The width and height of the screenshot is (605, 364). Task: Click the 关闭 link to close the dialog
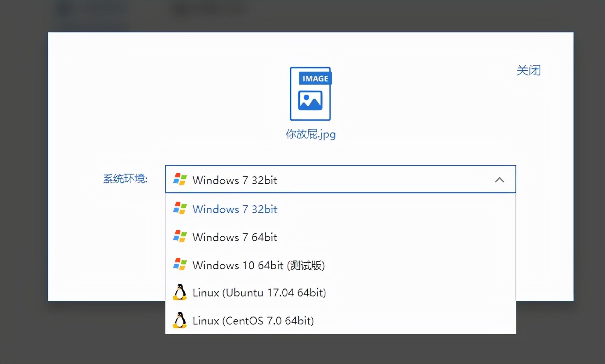[x=528, y=70]
